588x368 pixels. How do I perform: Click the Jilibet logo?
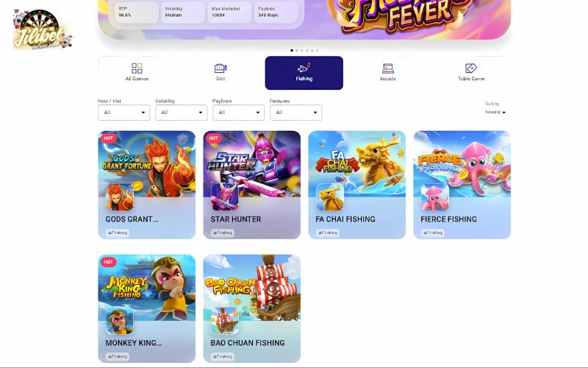[43, 29]
